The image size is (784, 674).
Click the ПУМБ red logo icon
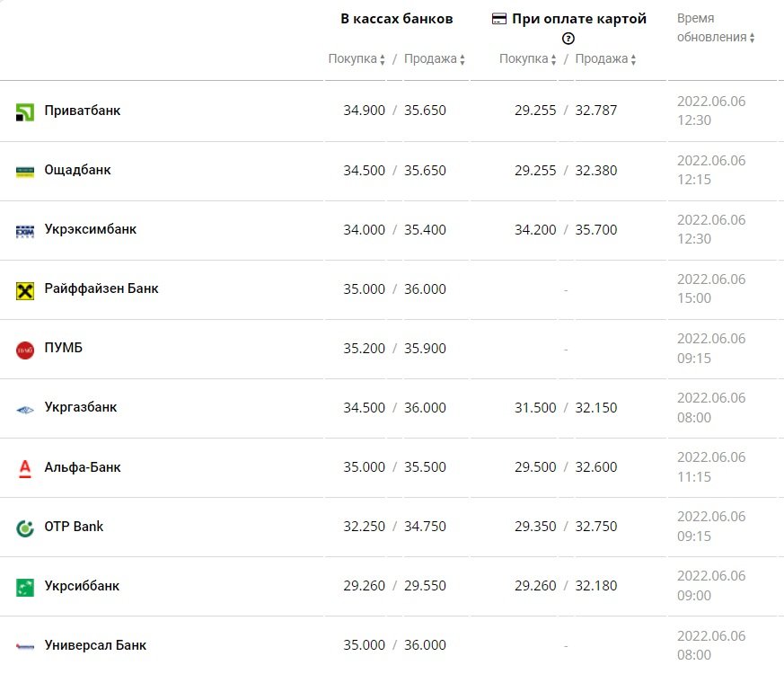point(25,350)
